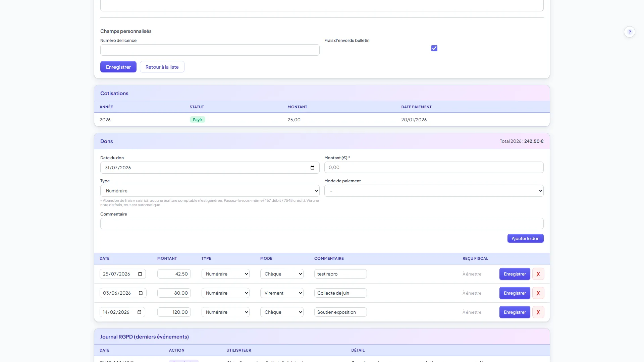Select the Payé status badge

click(x=197, y=120)
